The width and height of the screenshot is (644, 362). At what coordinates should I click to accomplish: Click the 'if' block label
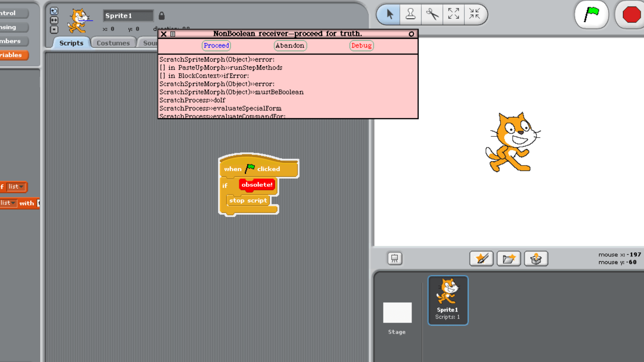point(225,186)
